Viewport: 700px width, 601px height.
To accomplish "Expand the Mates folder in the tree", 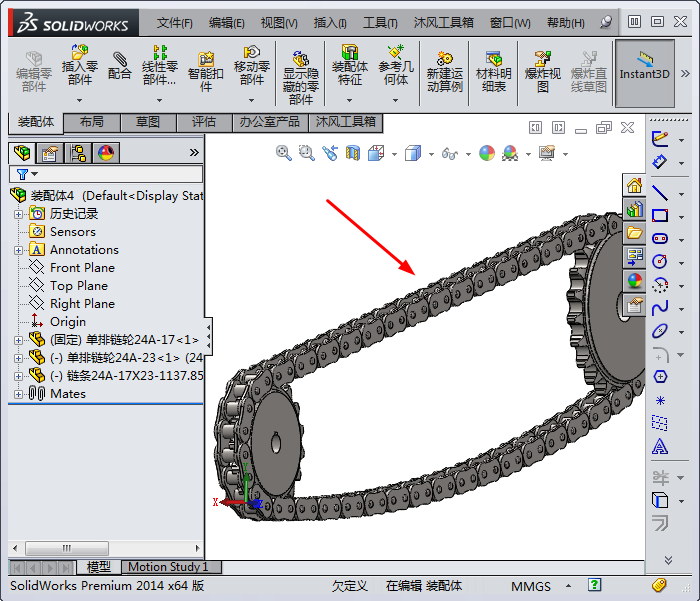I will click(x=18, y=394).
